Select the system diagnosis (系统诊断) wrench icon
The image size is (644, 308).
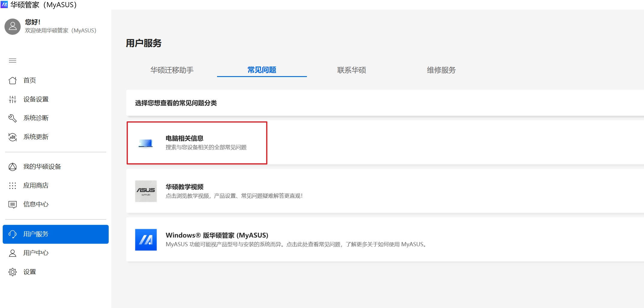click(x=13, y=118)
